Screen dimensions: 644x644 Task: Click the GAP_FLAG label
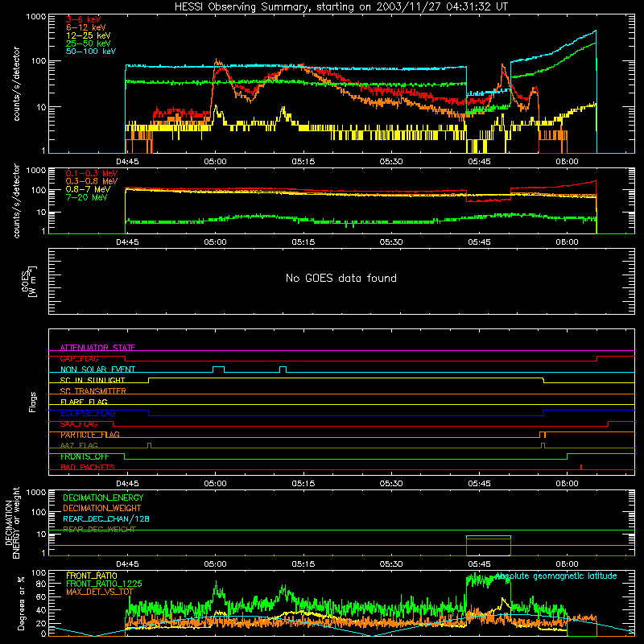click(79, 358)
